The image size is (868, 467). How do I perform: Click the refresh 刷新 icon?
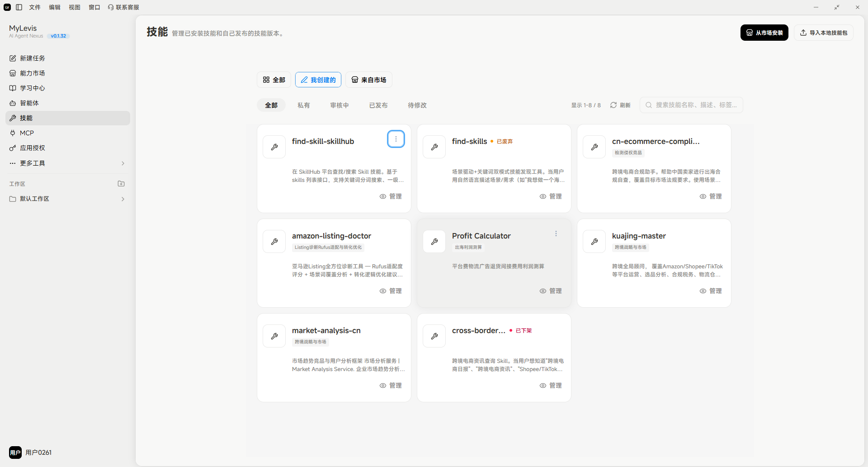pos(613,105)
